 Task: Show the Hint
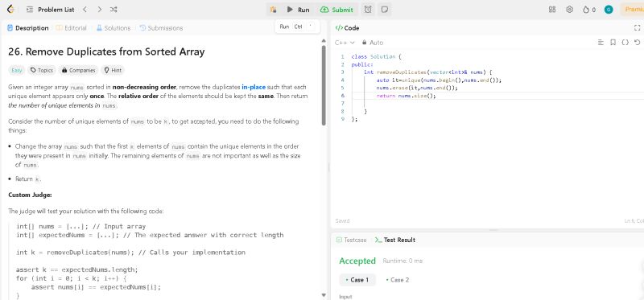tap(113, 70)
